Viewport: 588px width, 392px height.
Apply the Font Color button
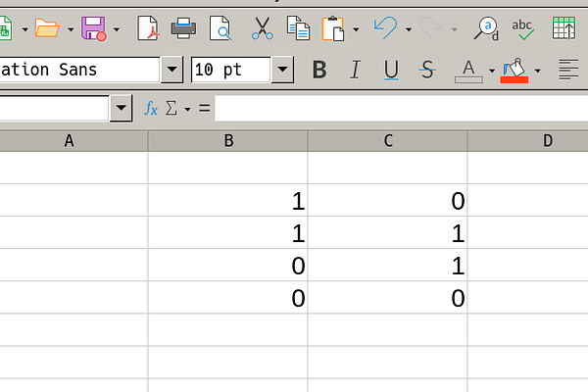468,71
